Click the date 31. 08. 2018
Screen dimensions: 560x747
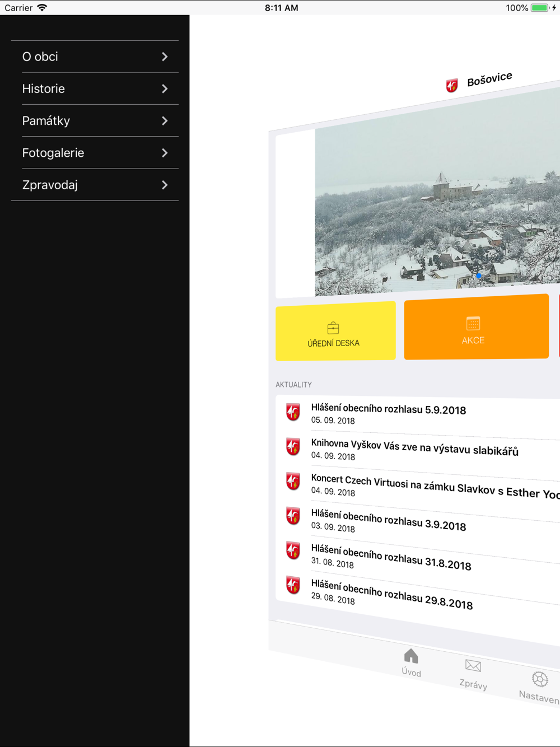click(333, 563)
